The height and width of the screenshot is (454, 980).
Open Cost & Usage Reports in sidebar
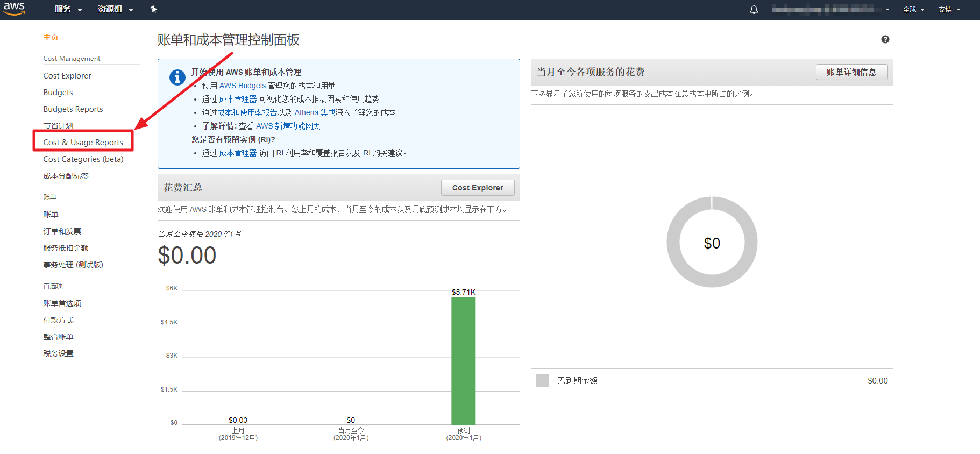83,143
